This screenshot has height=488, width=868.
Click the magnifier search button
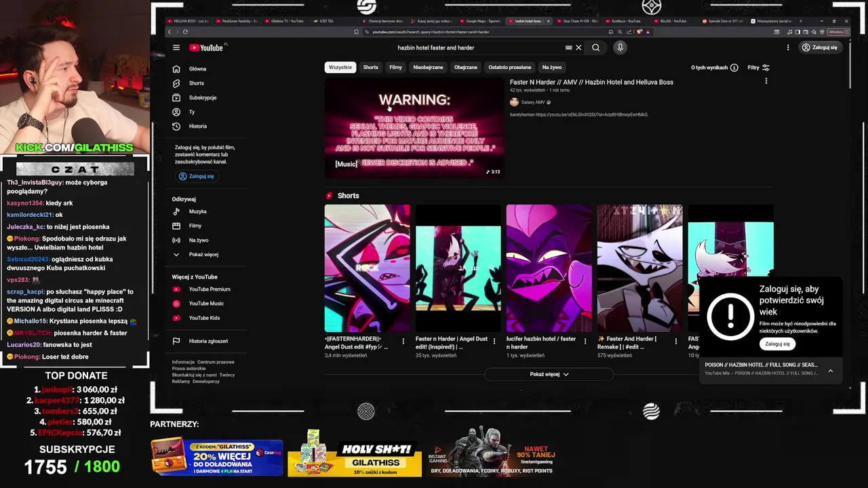(x=595, y=47)
